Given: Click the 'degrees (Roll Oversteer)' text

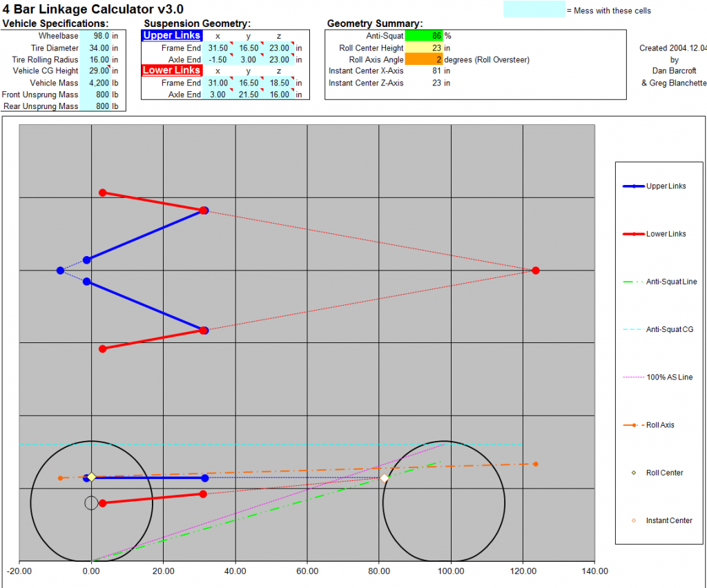Looking at the screenshot, I should coord(487,59).
